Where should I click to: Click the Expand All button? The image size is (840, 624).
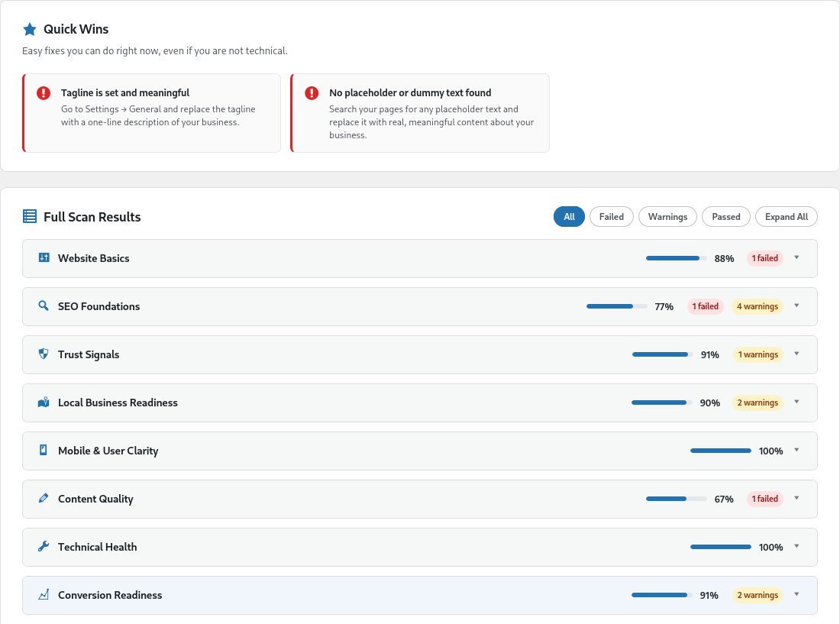coord(787,216)
